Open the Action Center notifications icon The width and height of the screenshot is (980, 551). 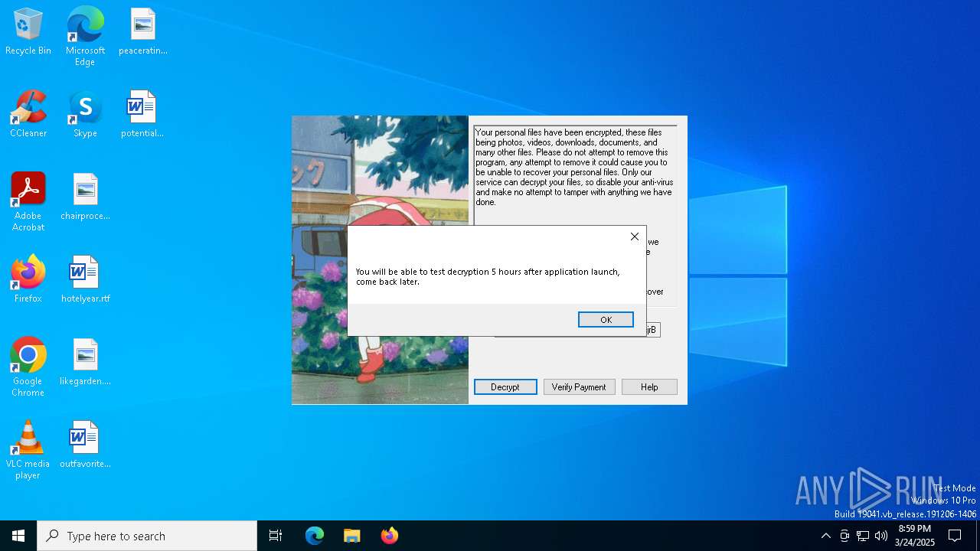pyautogui.click(x=955, y=536)
